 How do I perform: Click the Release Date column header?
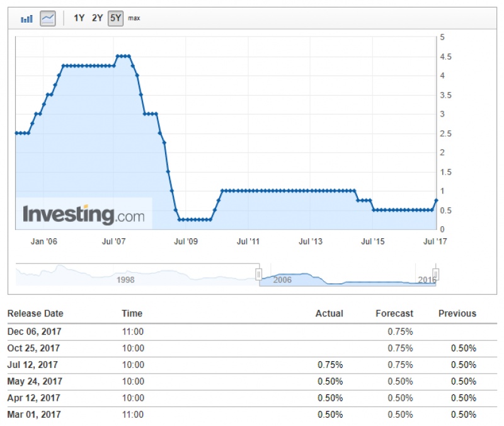pos(35,313)
